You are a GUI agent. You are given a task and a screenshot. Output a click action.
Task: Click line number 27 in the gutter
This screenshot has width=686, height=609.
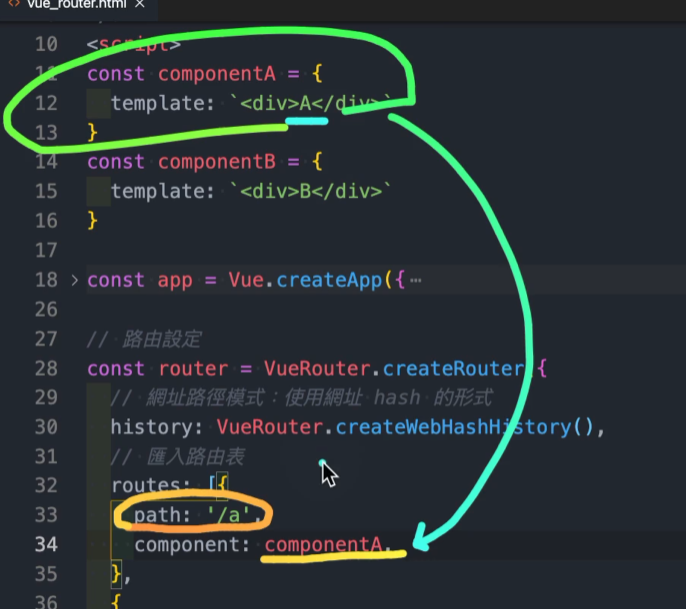pos(46,339)
